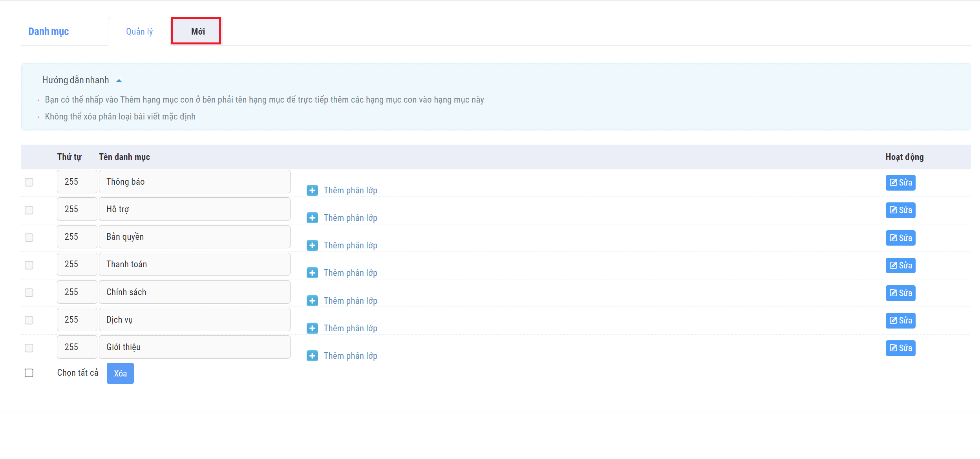Viewport: 980px width, 459px height.
Task: Focus the Hỗ trợ name field
Action: click(194, 209)
